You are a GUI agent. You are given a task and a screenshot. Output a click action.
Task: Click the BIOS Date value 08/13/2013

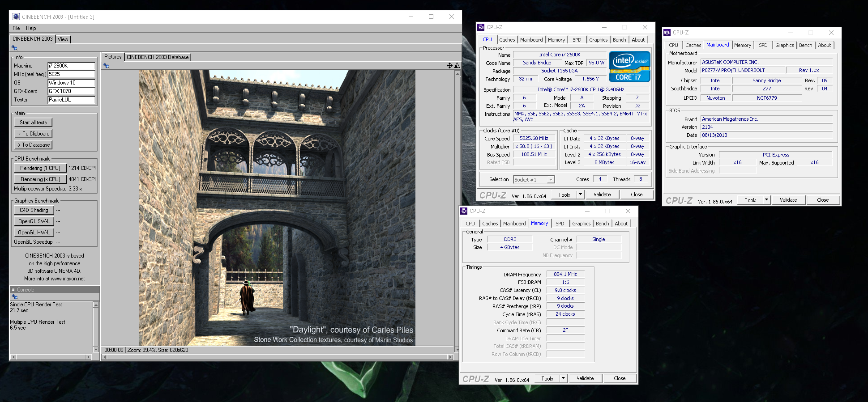click(x=766, y=135)
